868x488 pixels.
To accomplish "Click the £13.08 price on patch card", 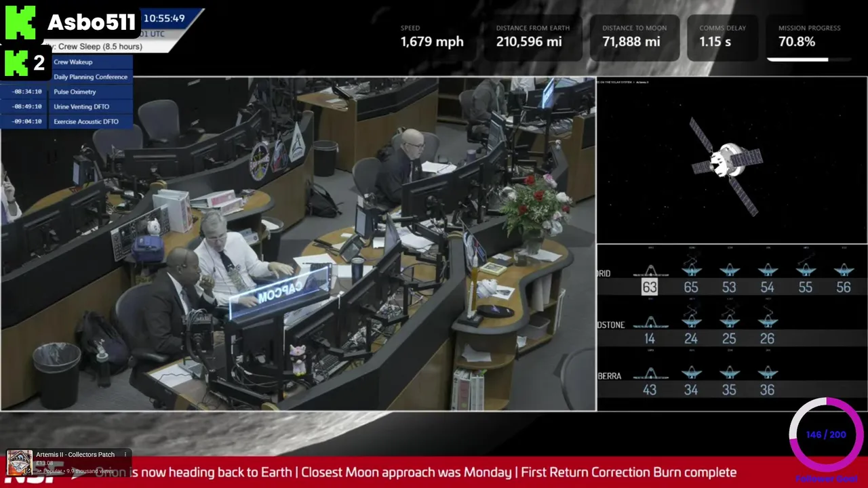I will pos(45,464).
